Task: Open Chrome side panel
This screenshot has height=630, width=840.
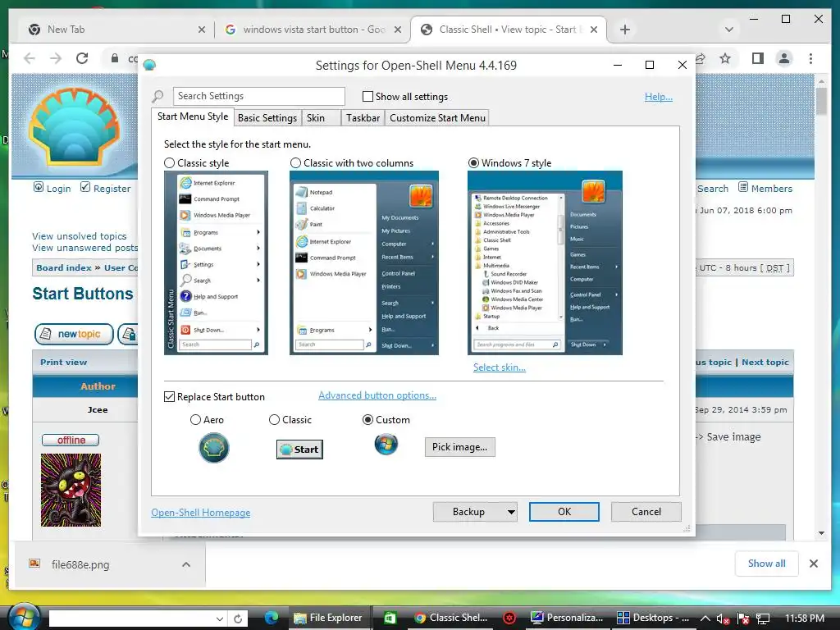Action: click(x=757, y=58)
